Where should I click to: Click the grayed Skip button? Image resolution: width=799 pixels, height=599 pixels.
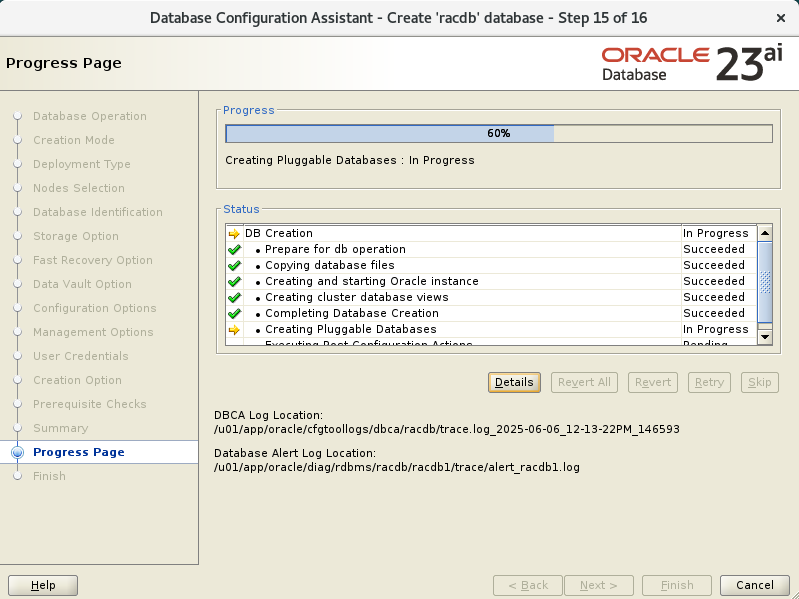(x=760, y=382)
